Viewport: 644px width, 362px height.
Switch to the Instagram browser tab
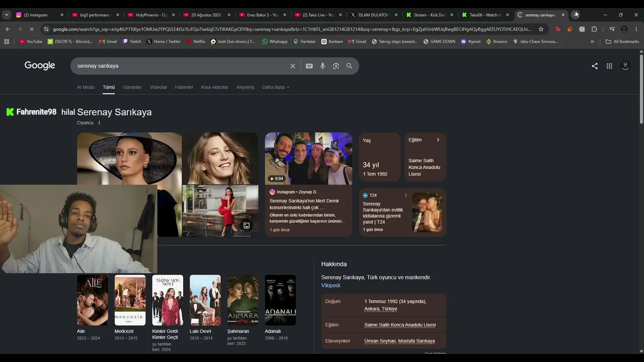[40, 15]
